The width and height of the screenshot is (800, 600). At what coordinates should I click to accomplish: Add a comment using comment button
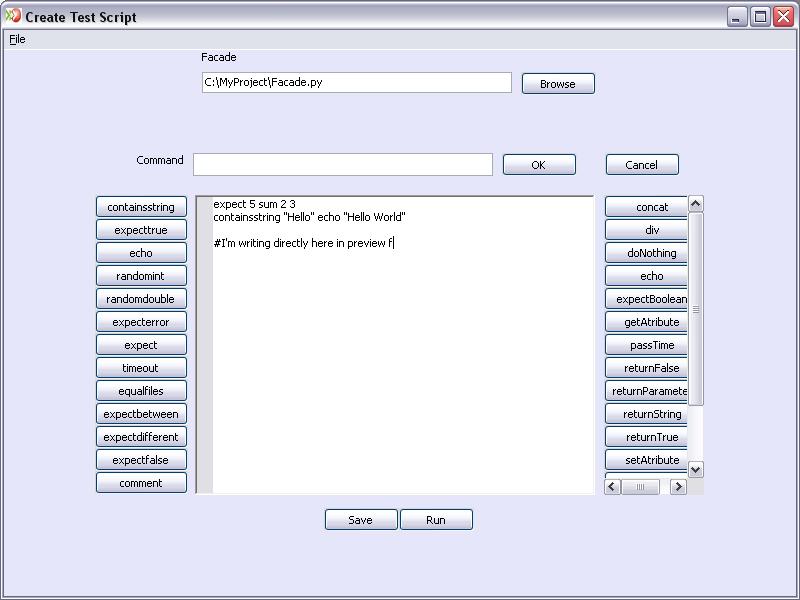[x=141, y=483]
